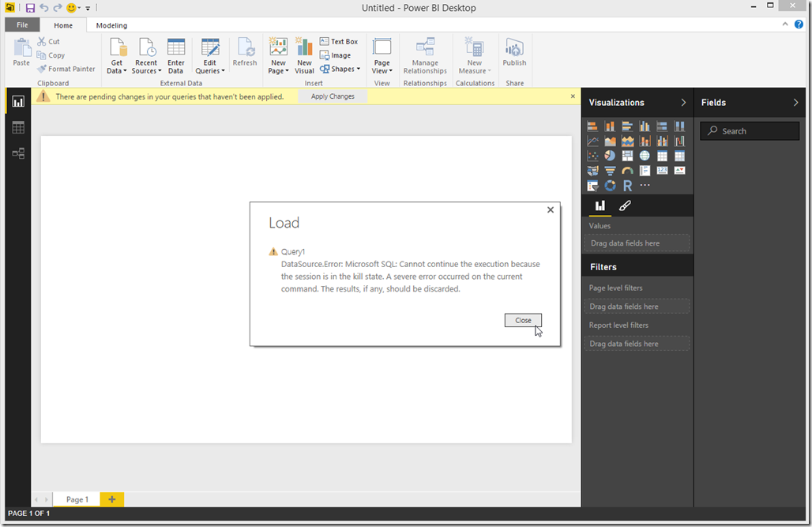Open more custom visuals ellipsis
This screenshot has width=812, height=527.
click(x=645, y=185)
